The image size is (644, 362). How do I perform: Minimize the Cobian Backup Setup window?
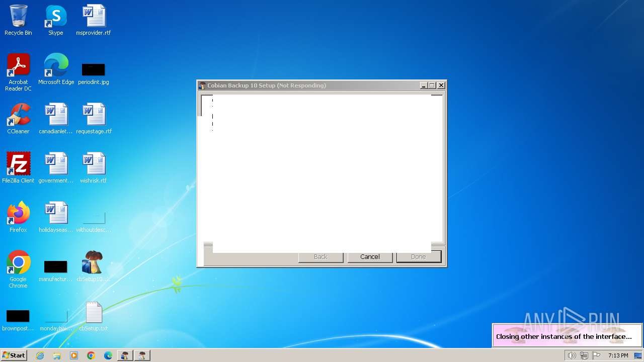coord(424,85)
